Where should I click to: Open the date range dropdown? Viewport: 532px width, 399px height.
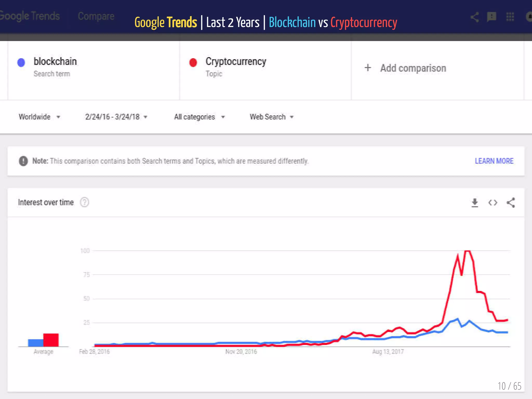tap(116, 117)
